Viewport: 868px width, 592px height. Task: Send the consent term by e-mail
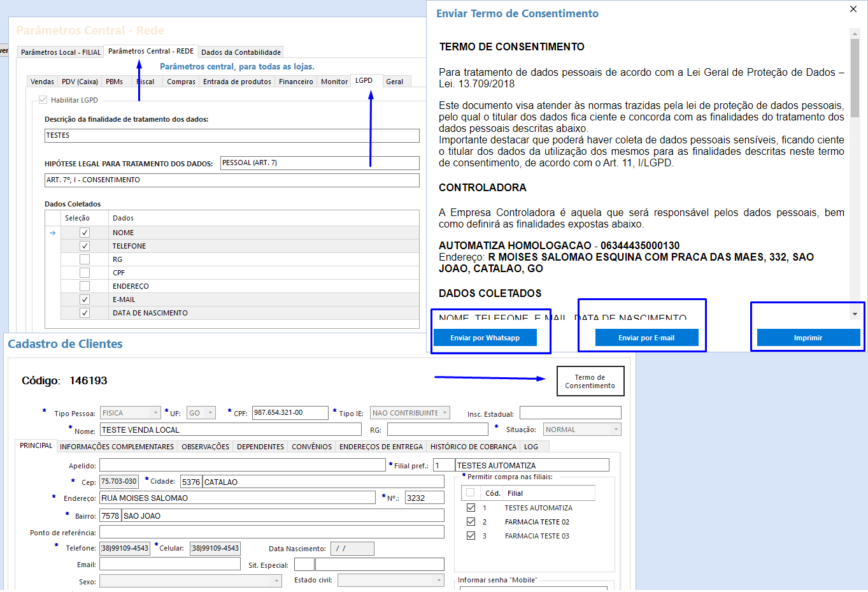pyautogui.click(x=646, y=338)
